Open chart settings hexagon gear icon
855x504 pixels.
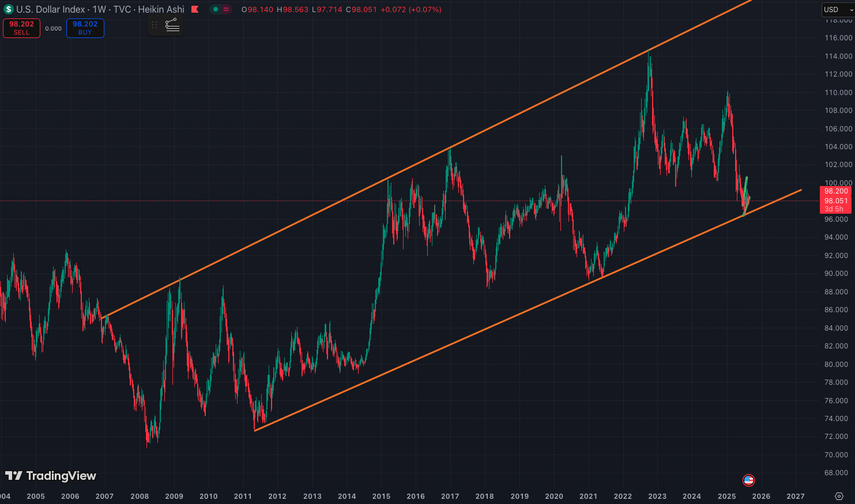[x=839, y=496]
